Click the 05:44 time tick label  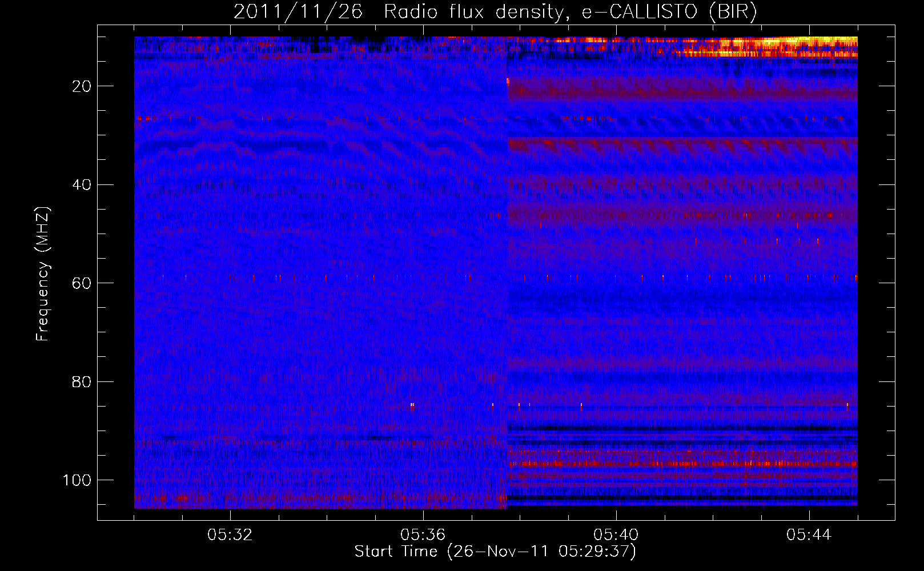pyautogui.click(x=809, y=535)
